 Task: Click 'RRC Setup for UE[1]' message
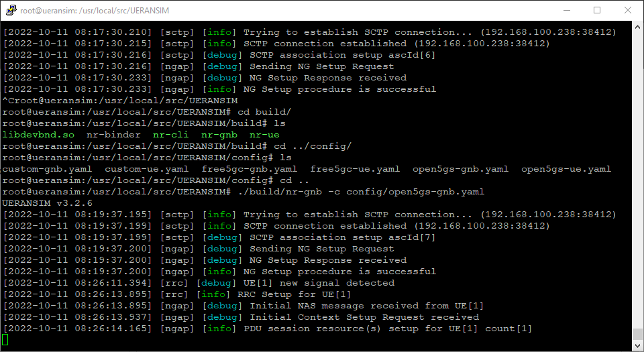click(x=294, y=294)
